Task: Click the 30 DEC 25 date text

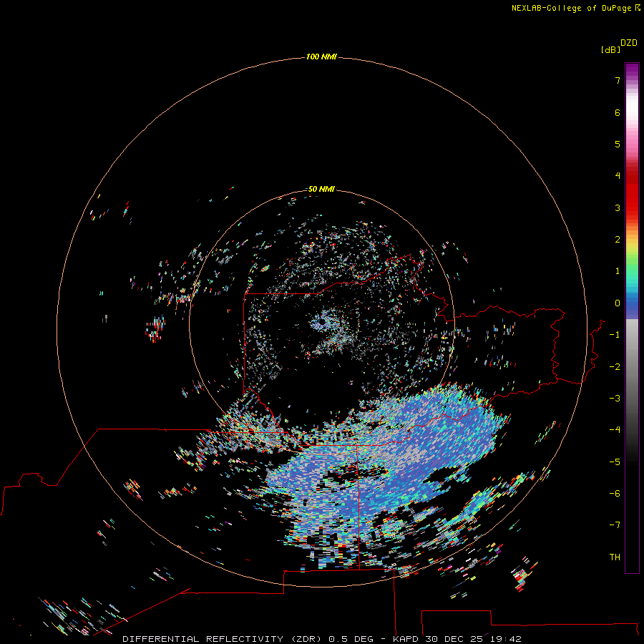Action: (454, 639)
